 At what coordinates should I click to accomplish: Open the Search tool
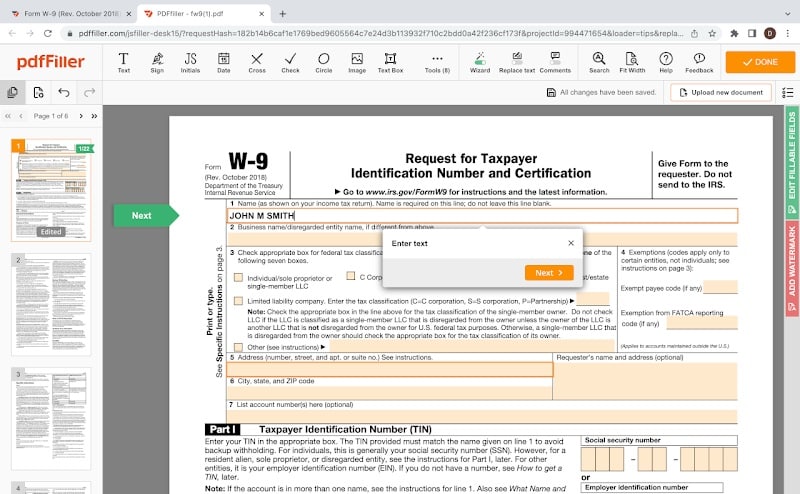point(599,62)
